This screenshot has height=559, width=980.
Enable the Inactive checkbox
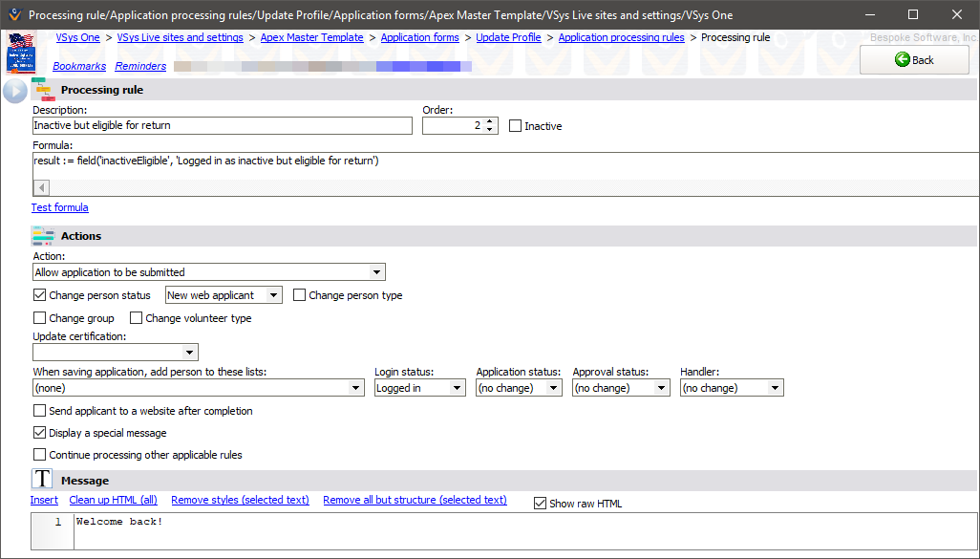(516, 126)
